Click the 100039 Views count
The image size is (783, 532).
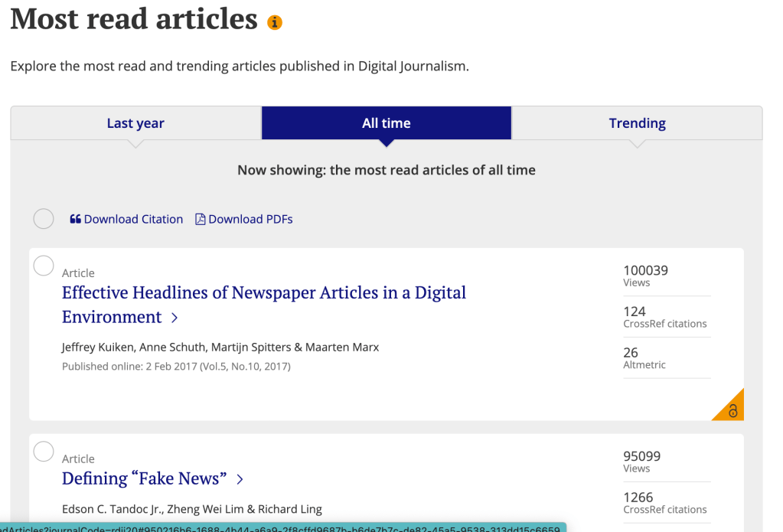click(645, 276)
